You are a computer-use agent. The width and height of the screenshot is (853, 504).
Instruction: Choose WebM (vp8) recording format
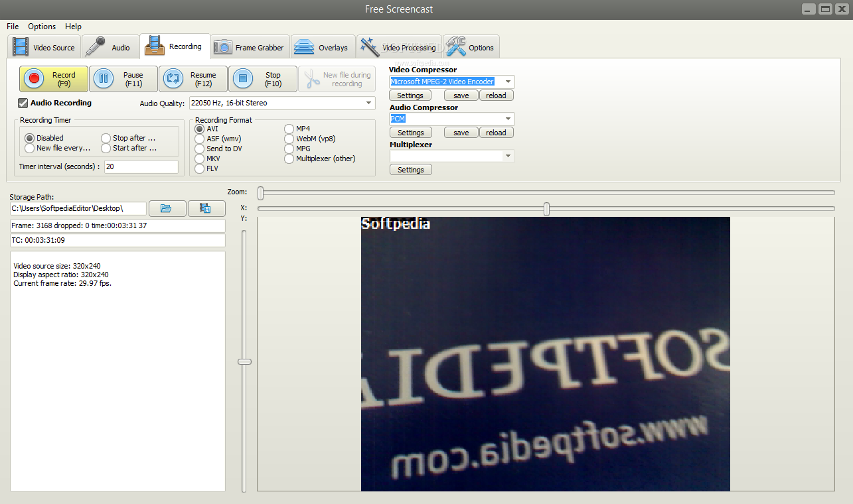point(289,139)
